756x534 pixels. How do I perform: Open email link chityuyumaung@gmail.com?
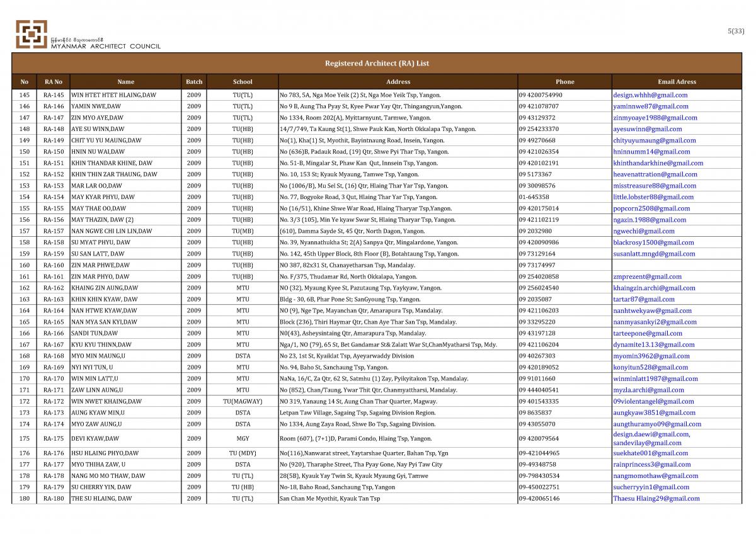(655, 140)
